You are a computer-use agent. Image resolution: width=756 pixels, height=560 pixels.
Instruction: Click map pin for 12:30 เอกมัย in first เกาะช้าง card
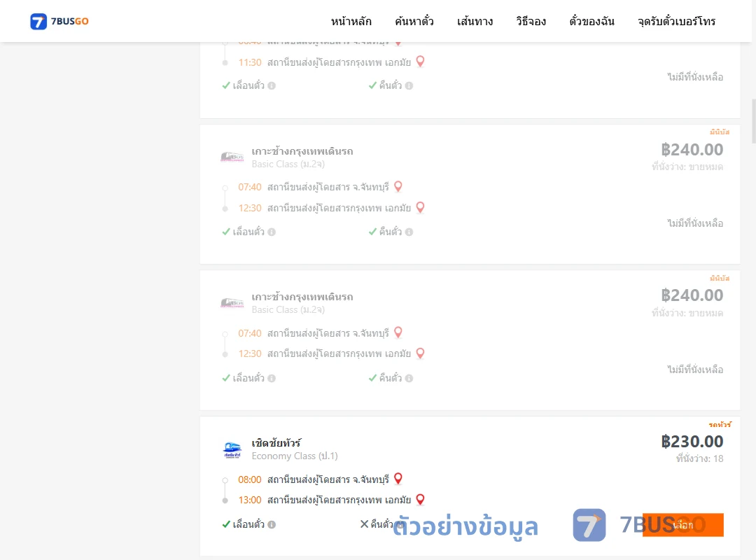click(421, 207)
